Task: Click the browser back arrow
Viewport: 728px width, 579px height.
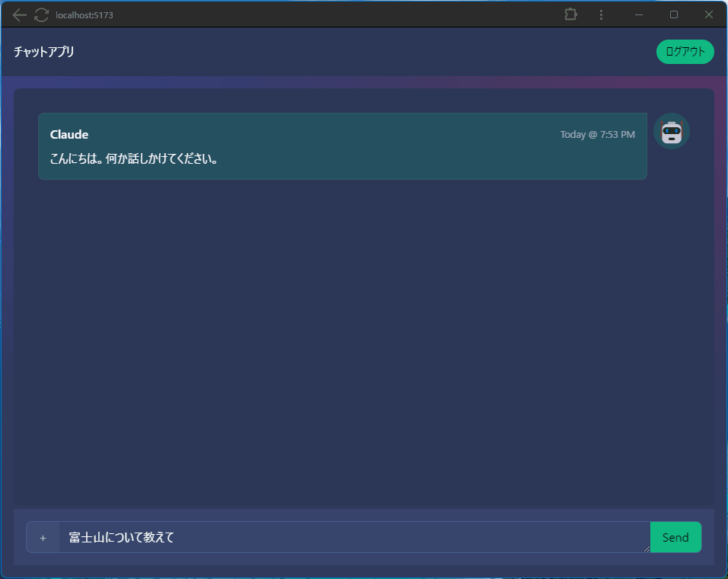Action: (20, 14)
